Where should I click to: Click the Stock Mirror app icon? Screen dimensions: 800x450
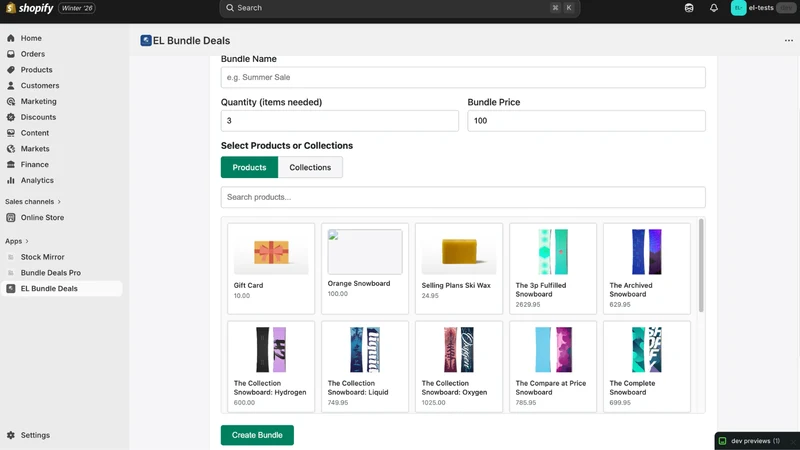point(11,257)
